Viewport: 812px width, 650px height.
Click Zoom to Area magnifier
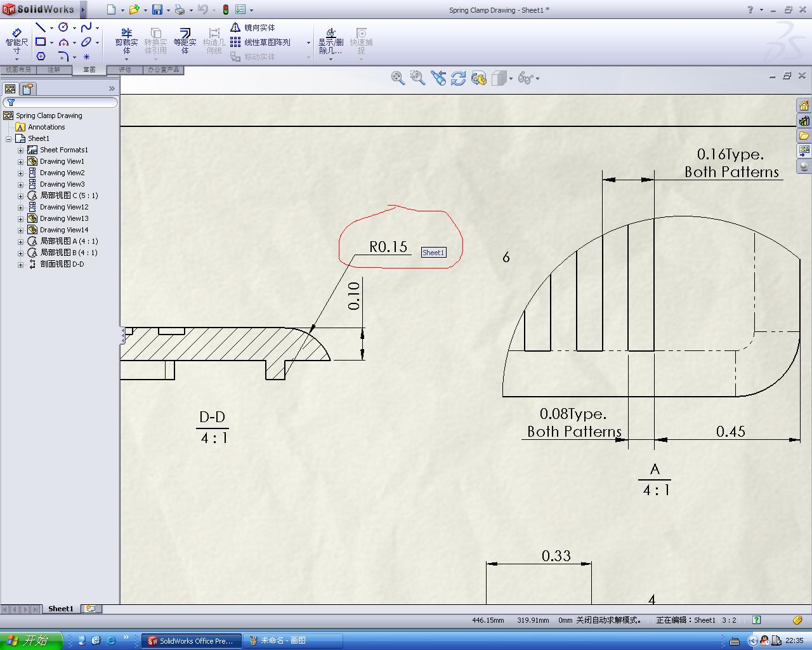click(x=417, y=78)
